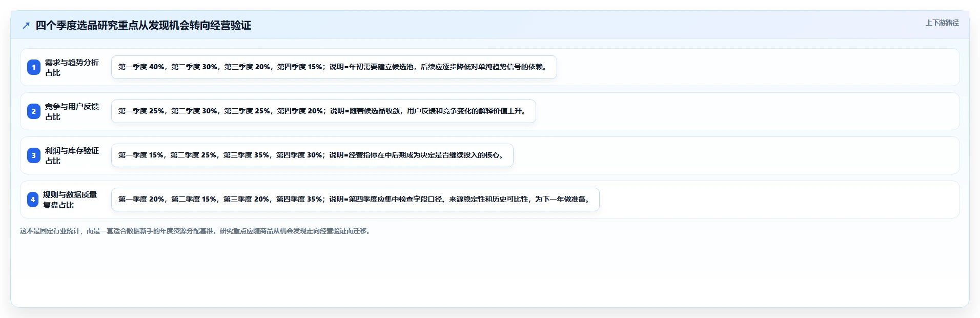Click the arrow icon beside the card title
Image resolution: width=980 pixels, height=318 pixels.
point(26,26)
